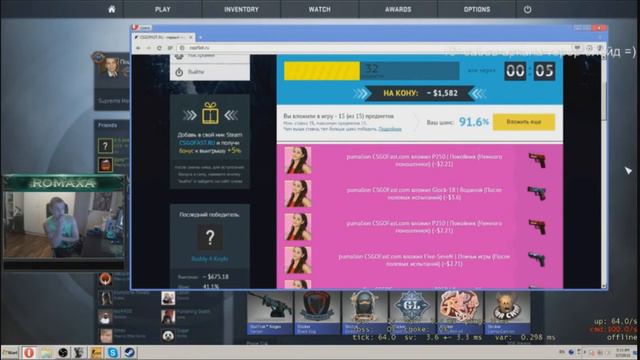Click the pot total $1,582 banner

[420, 93]
